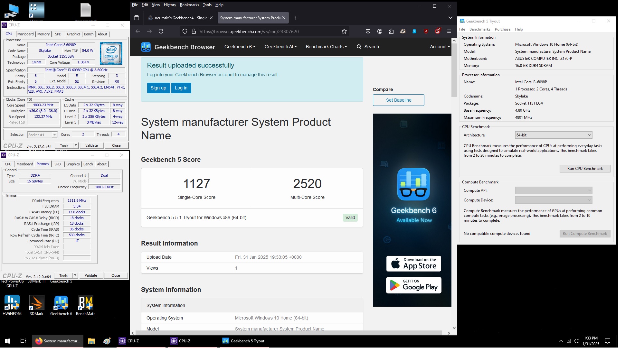Run CPU Benchmark in Geekbench 5
Image resolution: width=644 pixels, height=362 pixels.
coord(585,169)
